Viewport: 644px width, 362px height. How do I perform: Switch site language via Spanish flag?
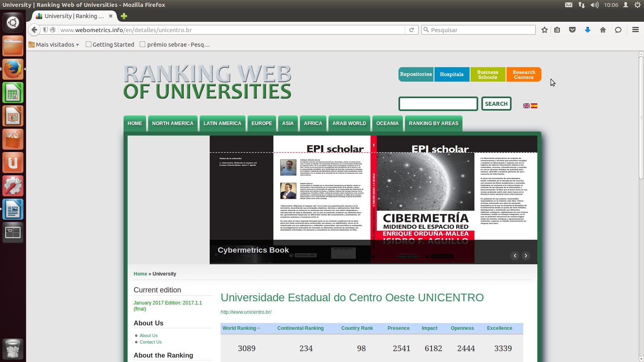[x=534, y=106]
